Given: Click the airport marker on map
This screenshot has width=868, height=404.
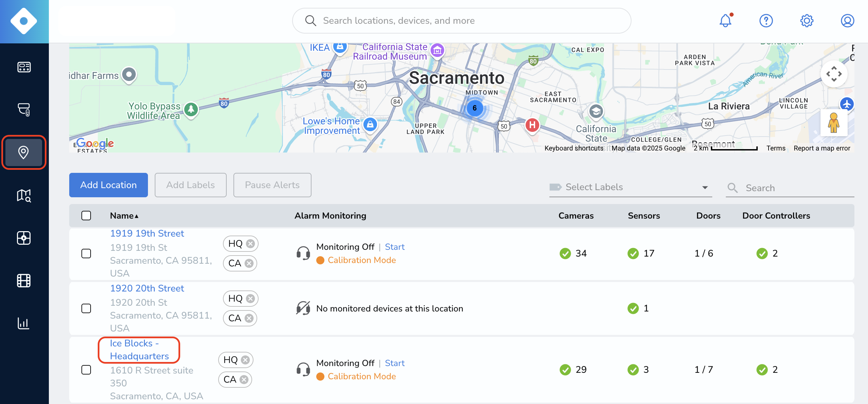Looking at the screenshot, I should (x=847, y=104).
